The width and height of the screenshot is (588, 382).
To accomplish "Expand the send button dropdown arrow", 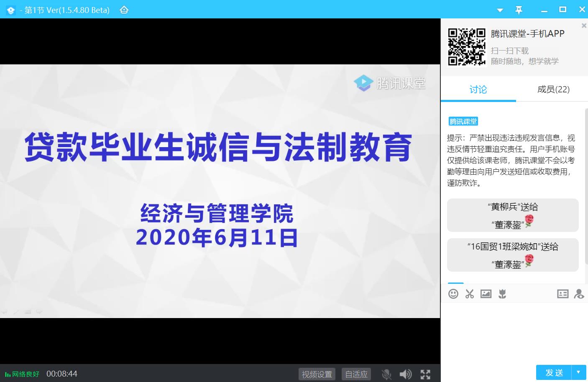I will tap(579, 372).
